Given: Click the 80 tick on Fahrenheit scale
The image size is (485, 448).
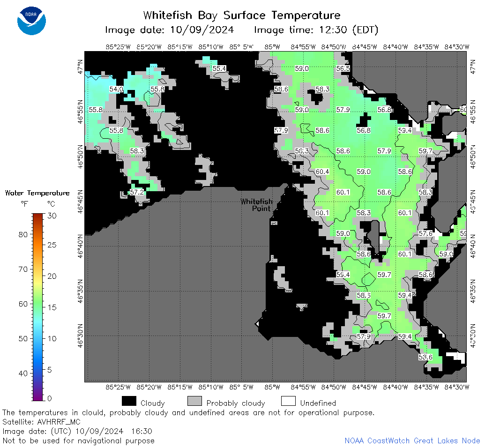Looking at the screenshot, I should (23, 234).
